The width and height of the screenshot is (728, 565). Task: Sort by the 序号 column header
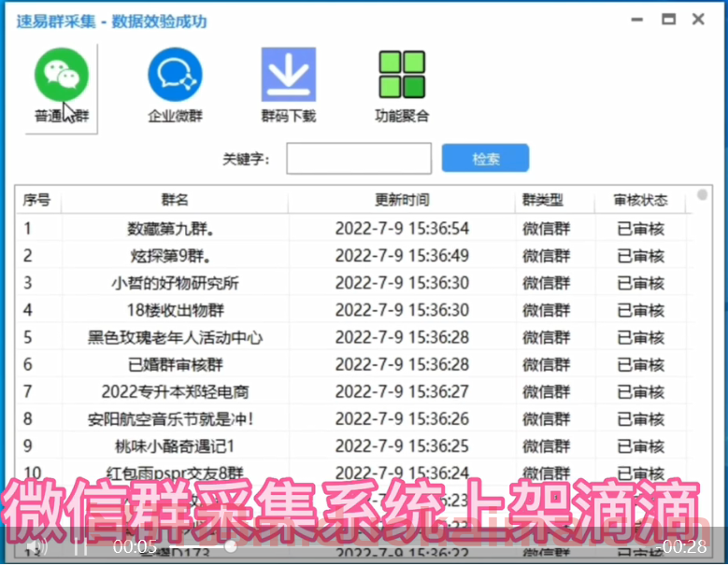(37, 200)
